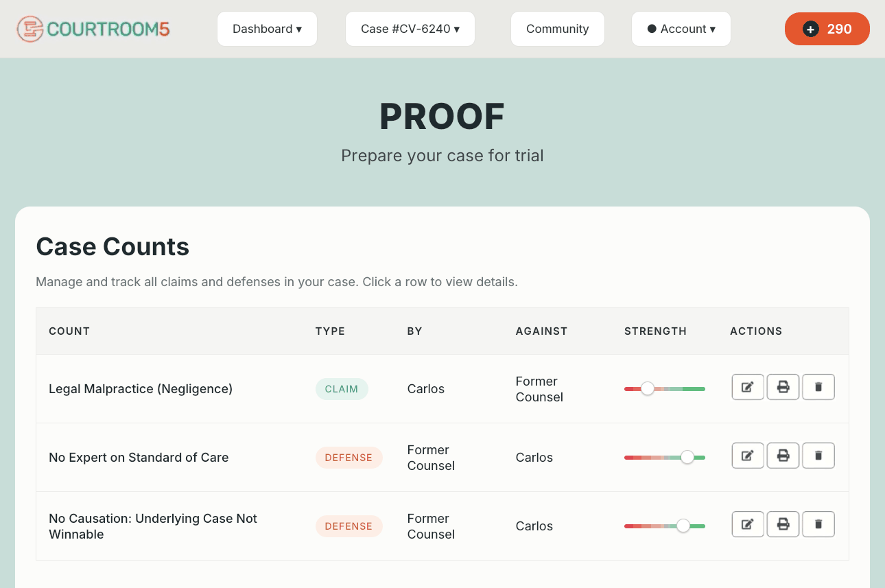Delete the No Expert on Standard of Care count

pos(818,456)
